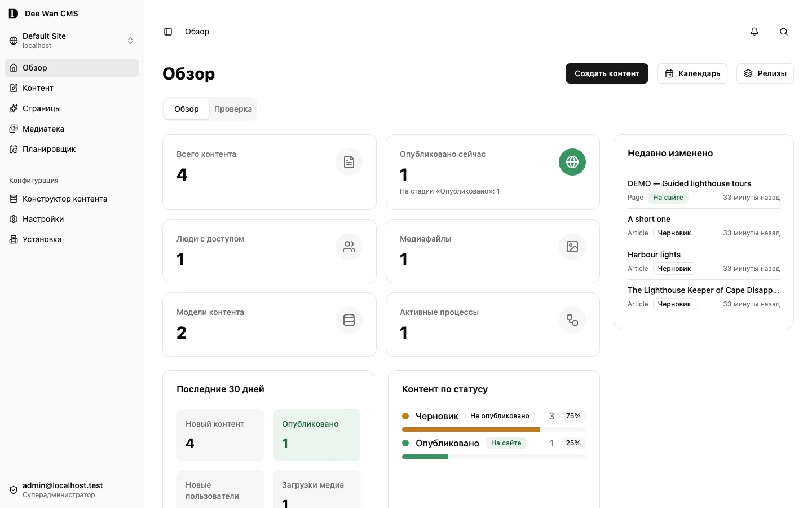
Task: Open the Релизы button
Action: pos(765,73)
